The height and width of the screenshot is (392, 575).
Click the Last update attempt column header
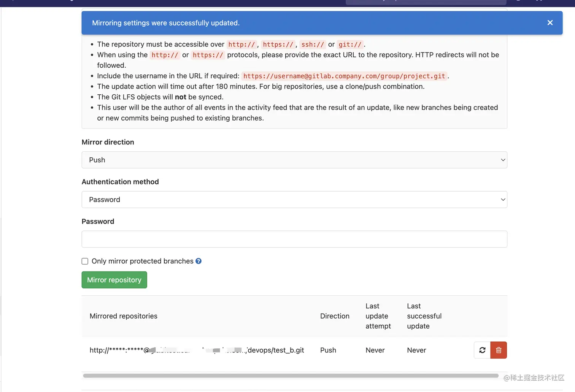[x=378, y=316]
